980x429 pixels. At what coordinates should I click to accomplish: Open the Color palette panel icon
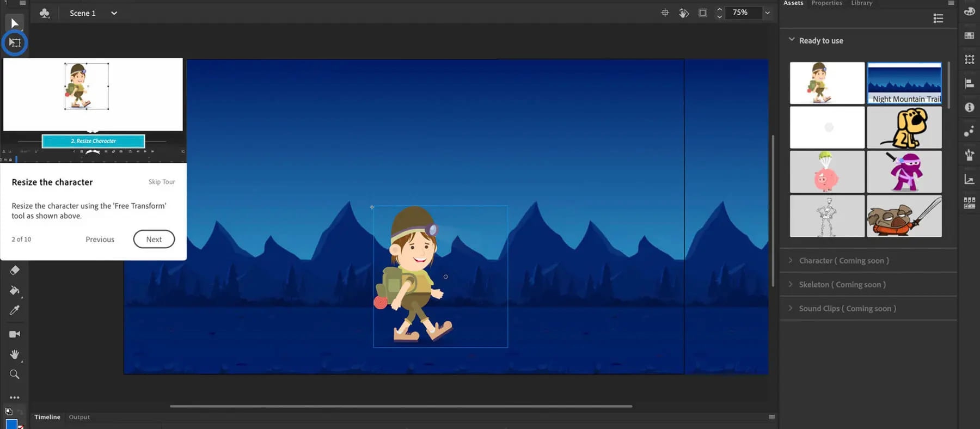click(969, 11)
